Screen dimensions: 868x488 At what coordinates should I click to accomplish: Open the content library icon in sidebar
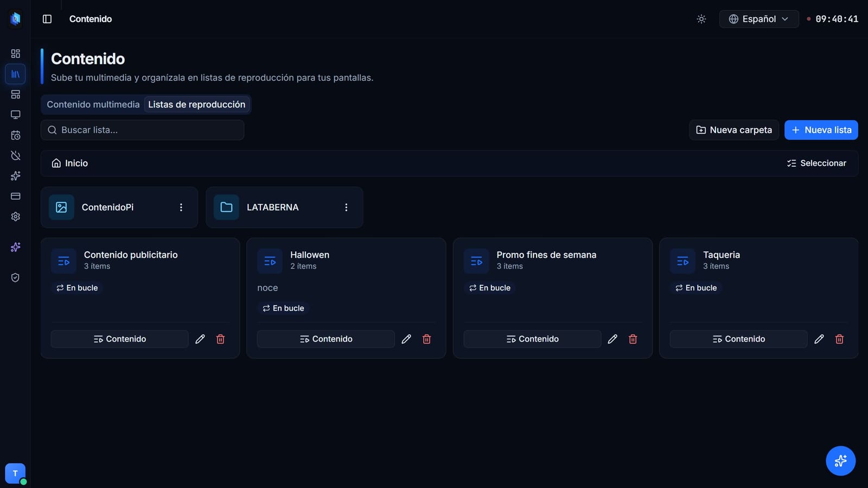[x=15, y=74]
